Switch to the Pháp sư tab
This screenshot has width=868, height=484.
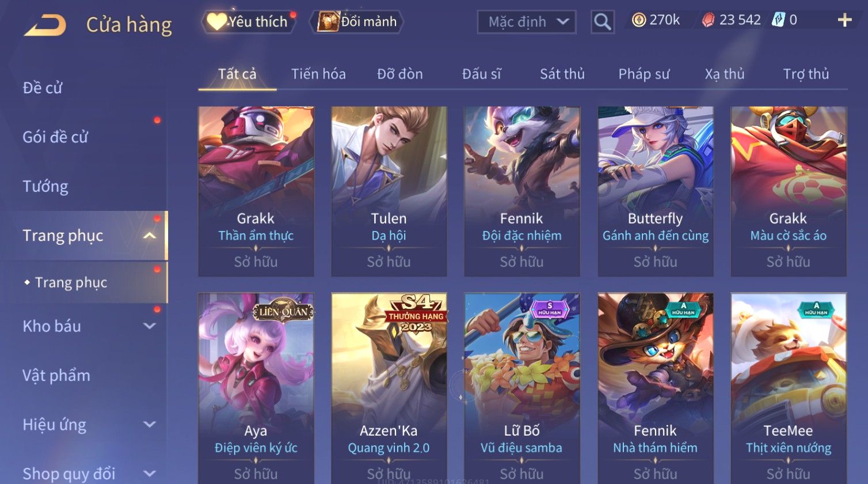644,74
